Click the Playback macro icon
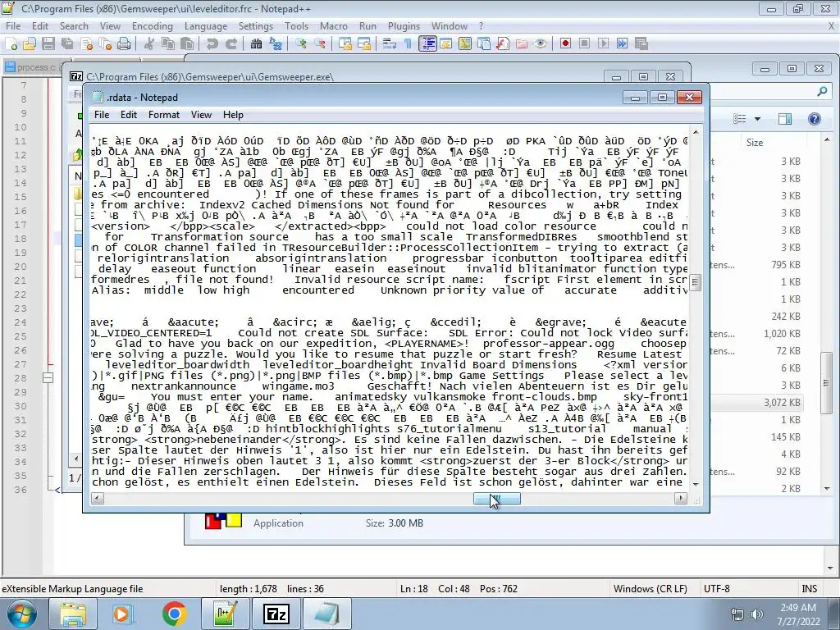The height and width of the screenshot is (630, 840). pos(603,44)
